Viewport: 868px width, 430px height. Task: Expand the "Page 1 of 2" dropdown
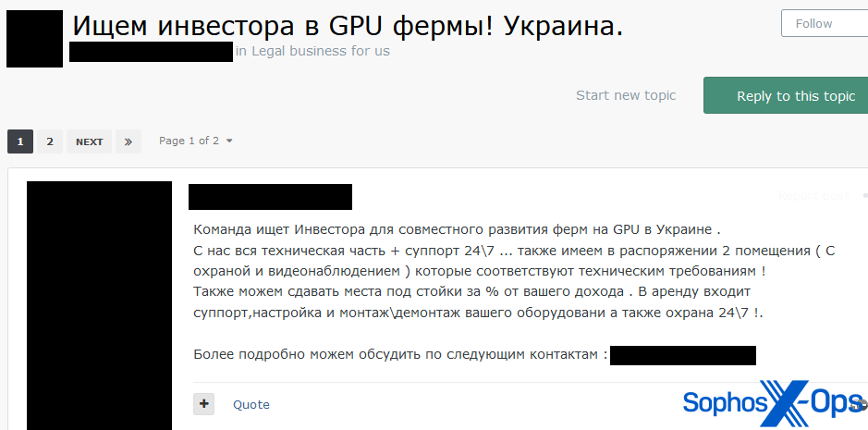click(x=196, y=141)
